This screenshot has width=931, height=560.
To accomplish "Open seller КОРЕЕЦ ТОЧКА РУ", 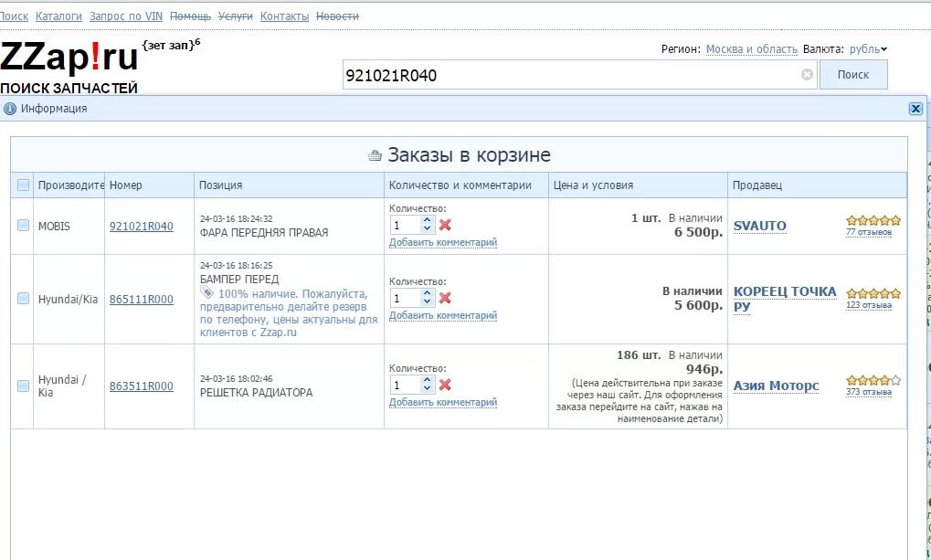I will point(784,299).
